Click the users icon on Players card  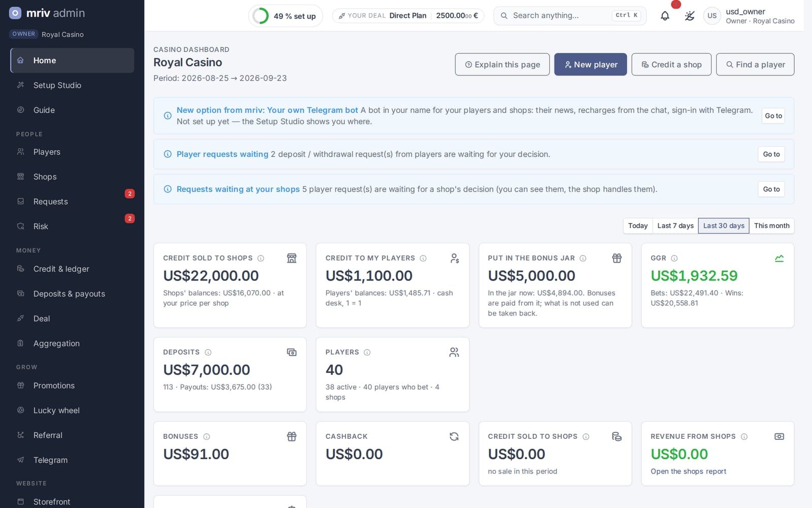click(x=454, y=352)
